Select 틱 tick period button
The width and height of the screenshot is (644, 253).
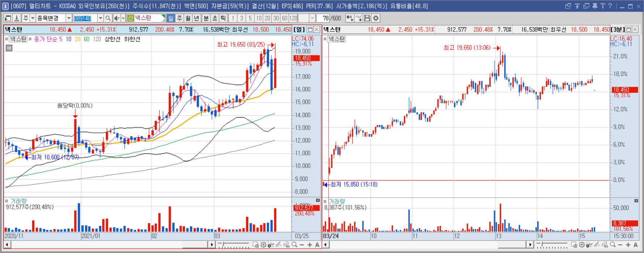pyautogui.click(x=223, y=18)
